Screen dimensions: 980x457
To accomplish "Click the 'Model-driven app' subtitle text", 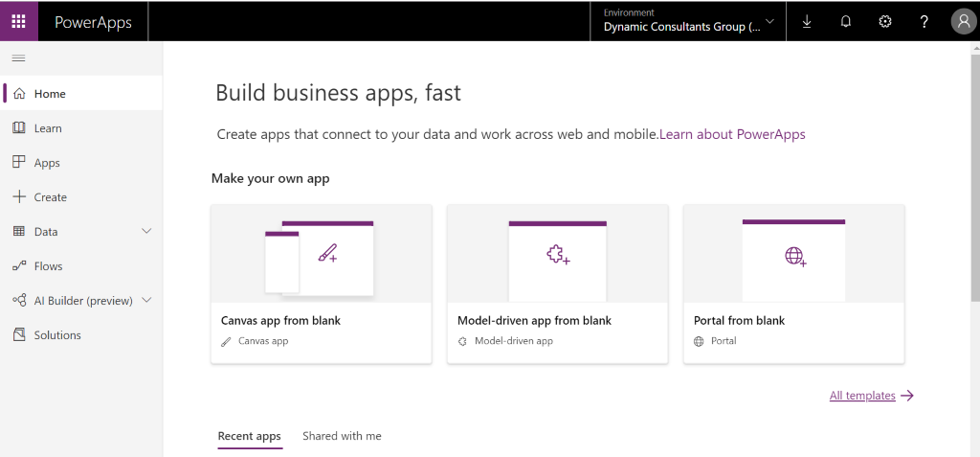I will [514, 341].
